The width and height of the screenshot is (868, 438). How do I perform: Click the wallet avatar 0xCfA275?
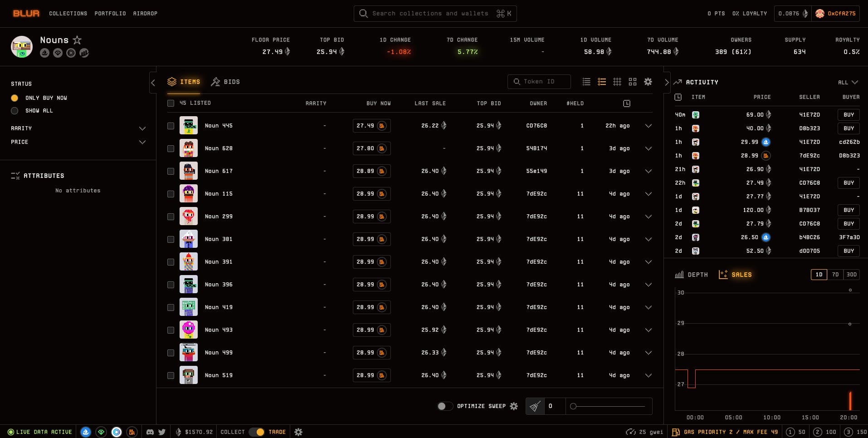819,14
